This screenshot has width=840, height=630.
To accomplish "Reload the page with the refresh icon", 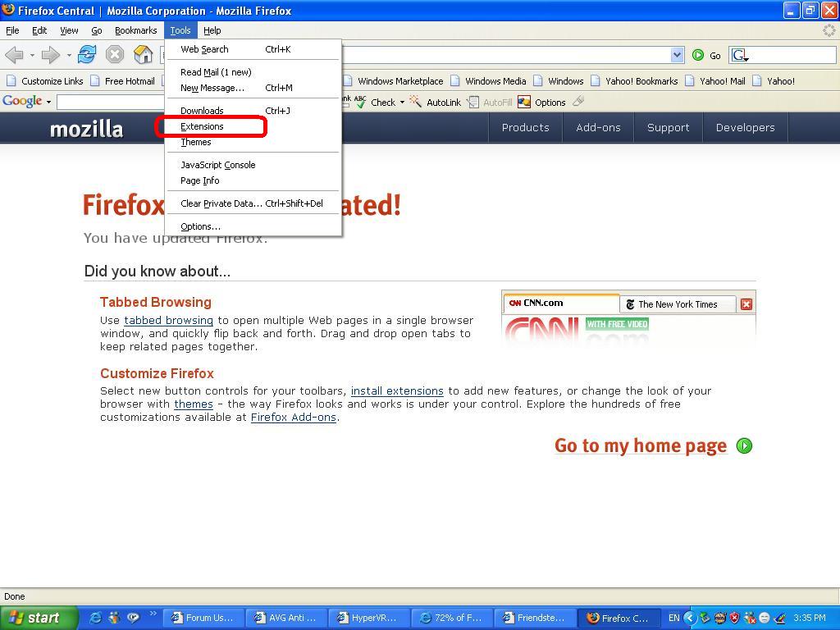I will (87, 55).
